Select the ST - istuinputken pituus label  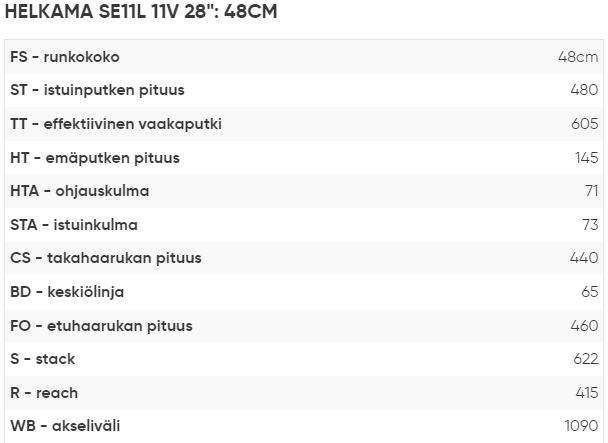point(97,90)
